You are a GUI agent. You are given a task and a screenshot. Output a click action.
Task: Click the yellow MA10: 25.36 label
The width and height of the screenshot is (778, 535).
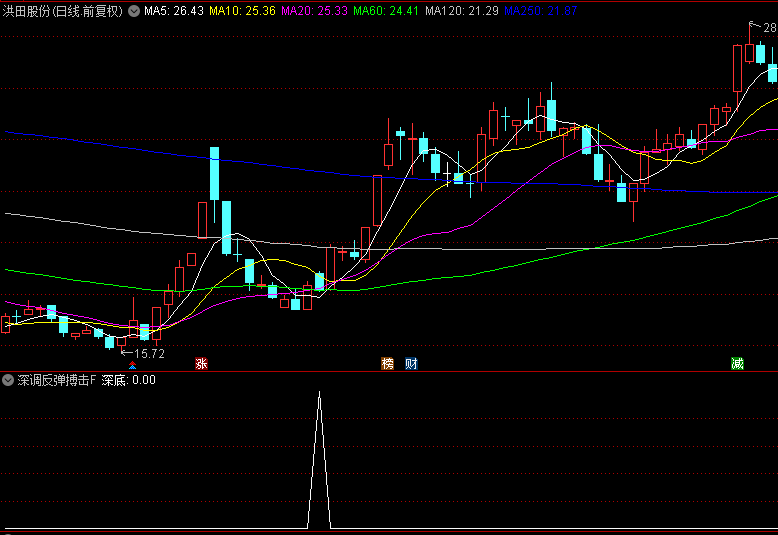coord(242,11)
